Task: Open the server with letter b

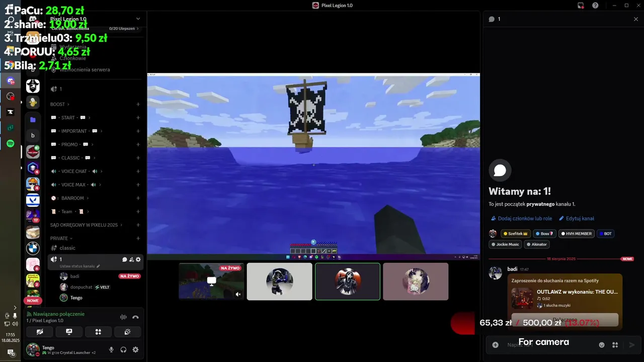Action: click(33, 136)
